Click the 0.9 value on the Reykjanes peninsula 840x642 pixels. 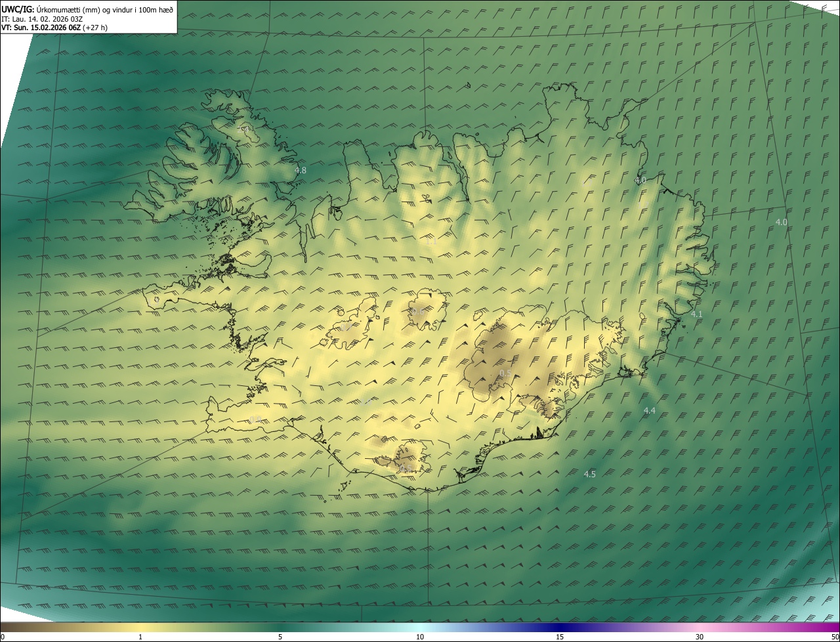[256, 419]
